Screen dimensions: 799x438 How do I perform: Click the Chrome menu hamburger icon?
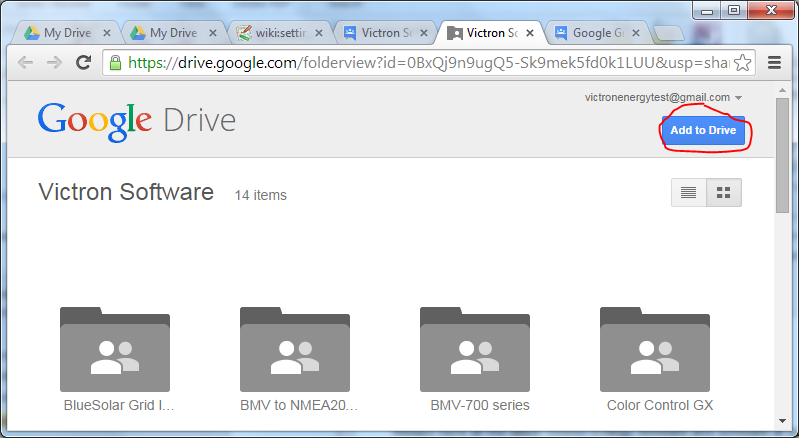774,62
